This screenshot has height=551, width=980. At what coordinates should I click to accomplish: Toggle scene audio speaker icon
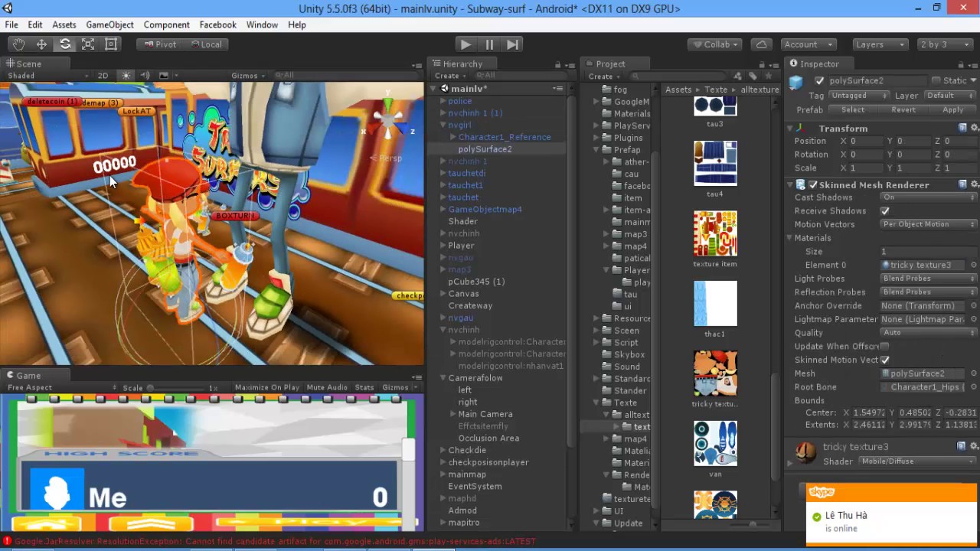coord(145,76)
